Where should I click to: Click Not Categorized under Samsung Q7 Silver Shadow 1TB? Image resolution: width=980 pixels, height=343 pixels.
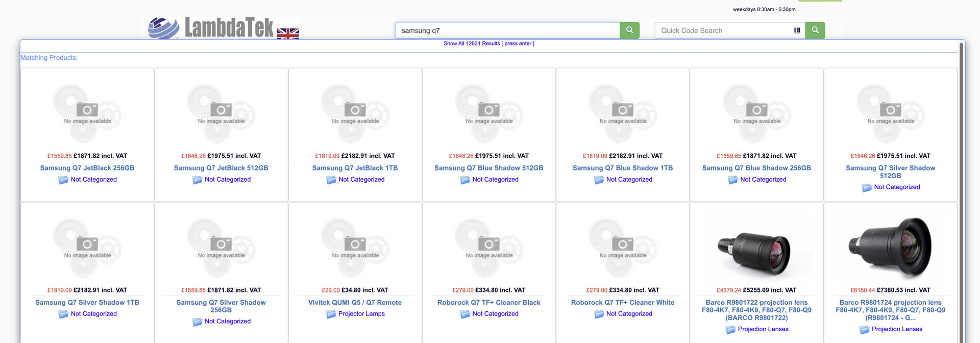tap(94, 314)
